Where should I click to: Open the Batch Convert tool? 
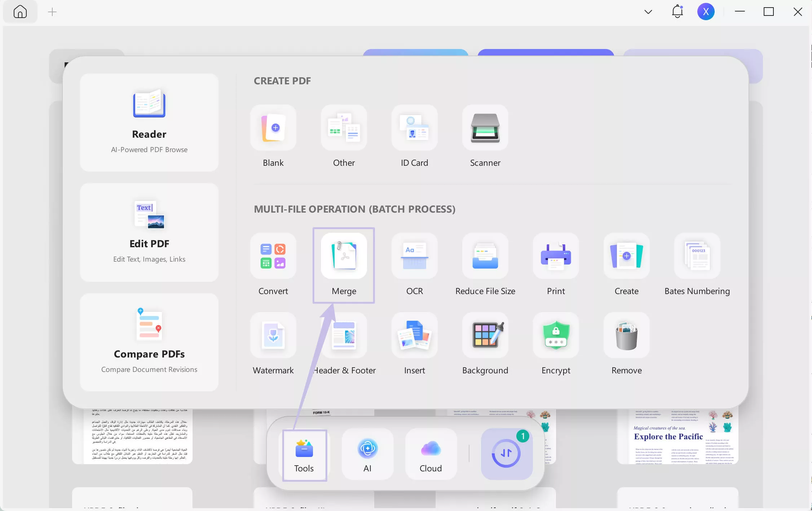pyautogui.click(x=273, y=256)
